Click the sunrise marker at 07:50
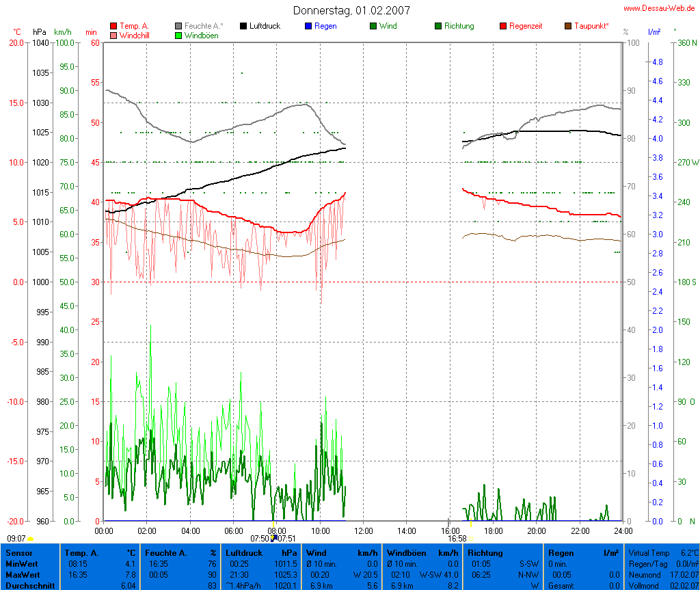This screenshot has width=700, height=590. [274, 537]
